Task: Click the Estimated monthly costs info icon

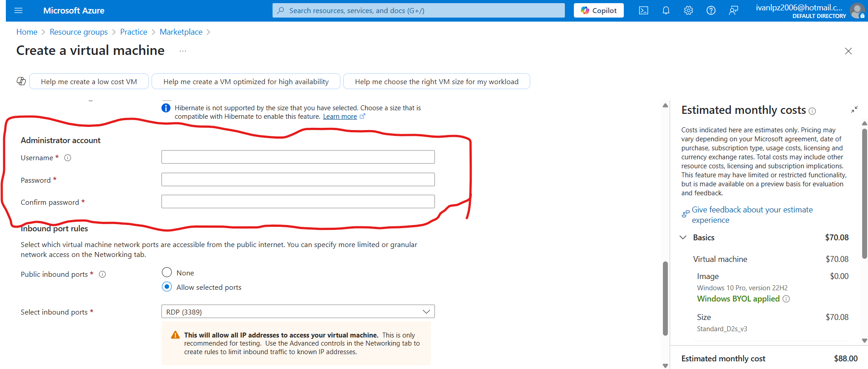Action: coord(812,111)
